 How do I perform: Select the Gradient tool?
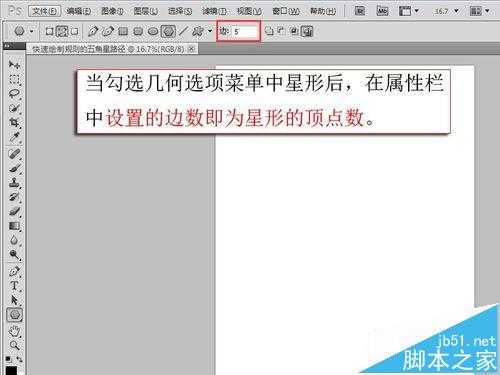[14, 226]
